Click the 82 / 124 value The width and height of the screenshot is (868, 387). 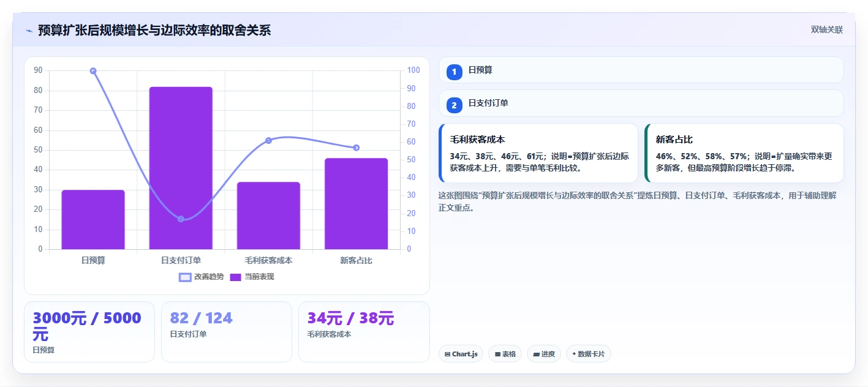[201, 318]
